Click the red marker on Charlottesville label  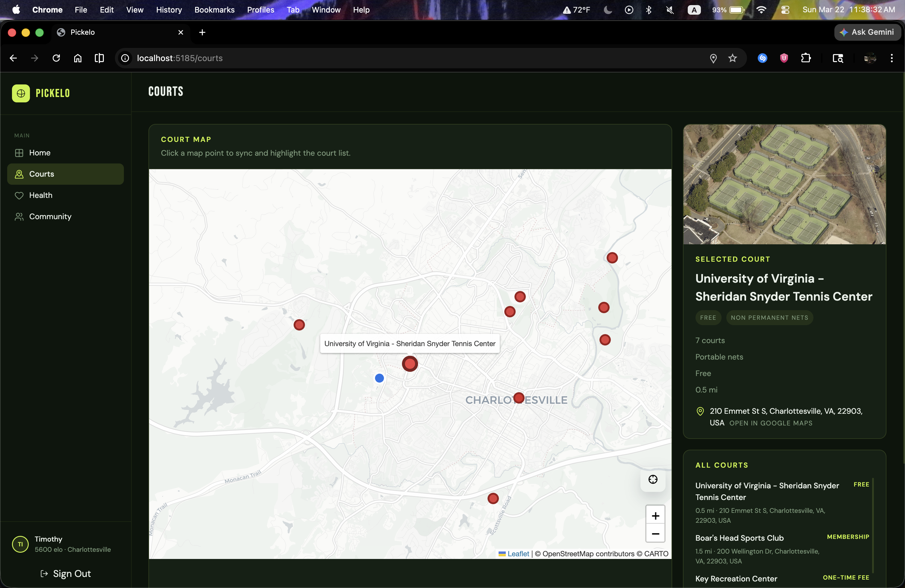(519, 398)
